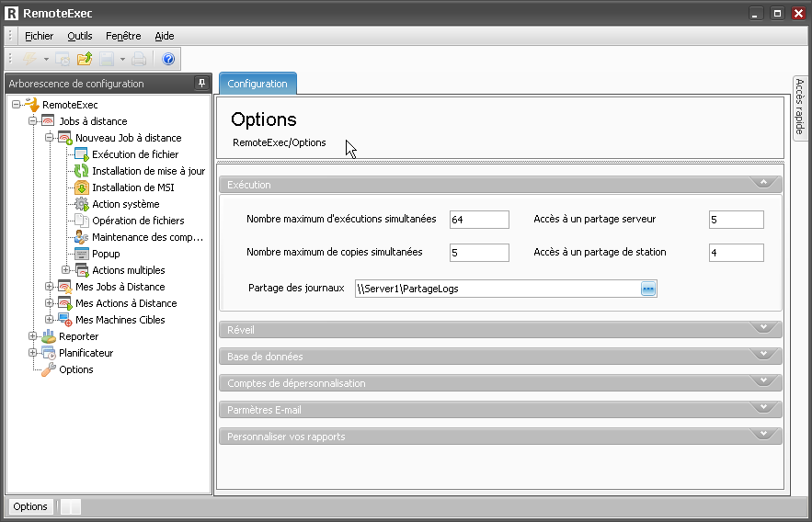Click the maximum simultaneous copies field
Viewport: 812px width, 522px height.
coord(479,253)
